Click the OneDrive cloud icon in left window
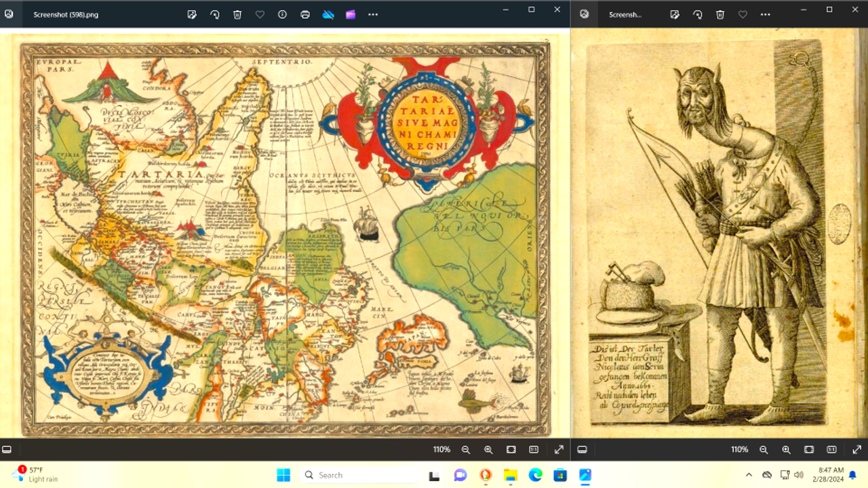Viewport: 868px width, 488px height. point(328,14)
